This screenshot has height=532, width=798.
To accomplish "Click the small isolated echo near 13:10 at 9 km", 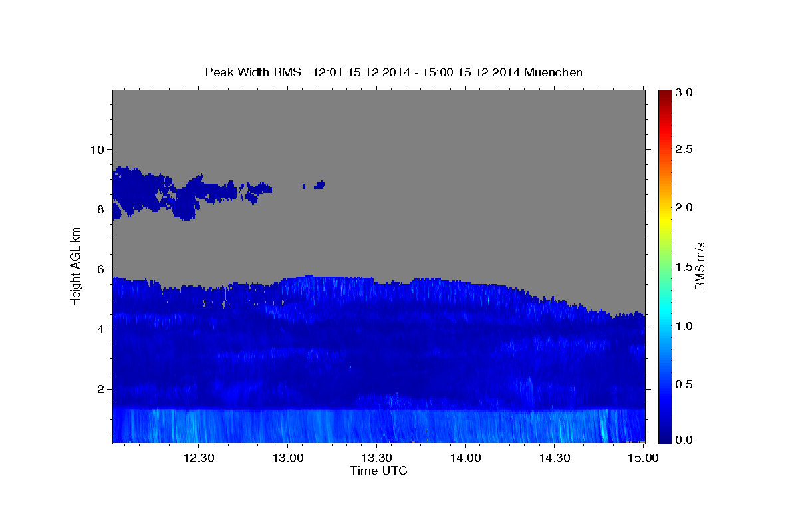I will (x=319, y=184).
